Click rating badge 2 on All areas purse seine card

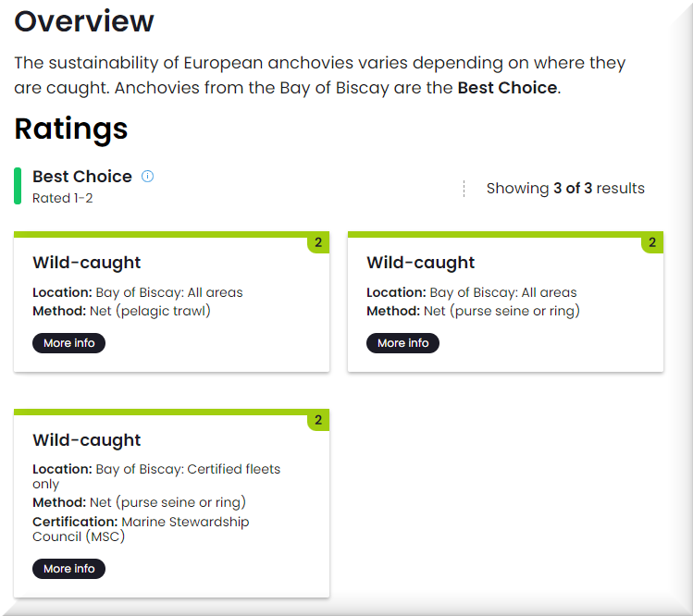652,243
